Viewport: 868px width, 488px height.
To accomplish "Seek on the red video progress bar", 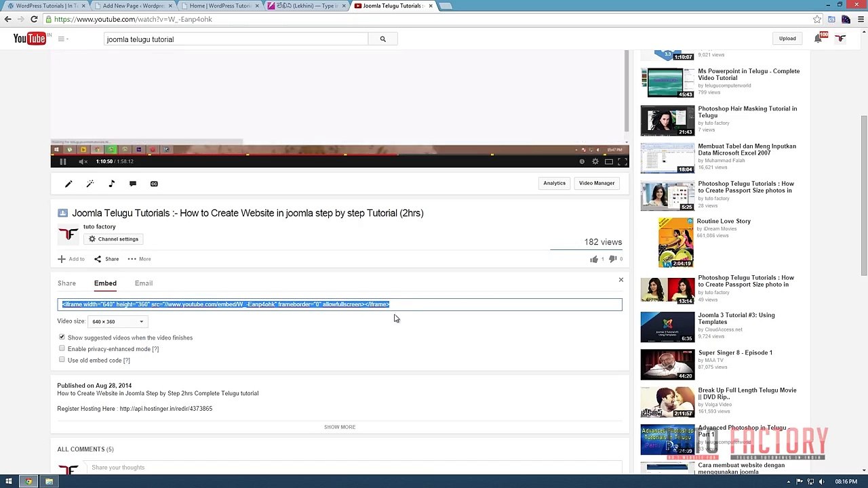I will pos(340,155).
